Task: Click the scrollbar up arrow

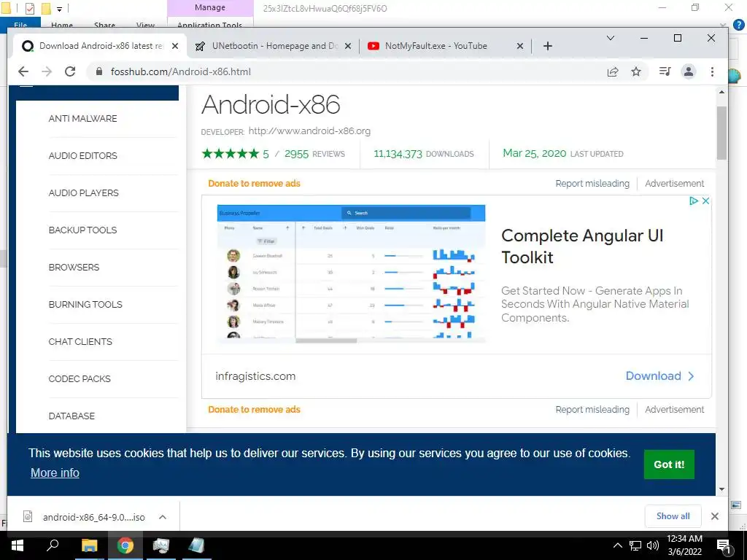Action: (721, 92)
